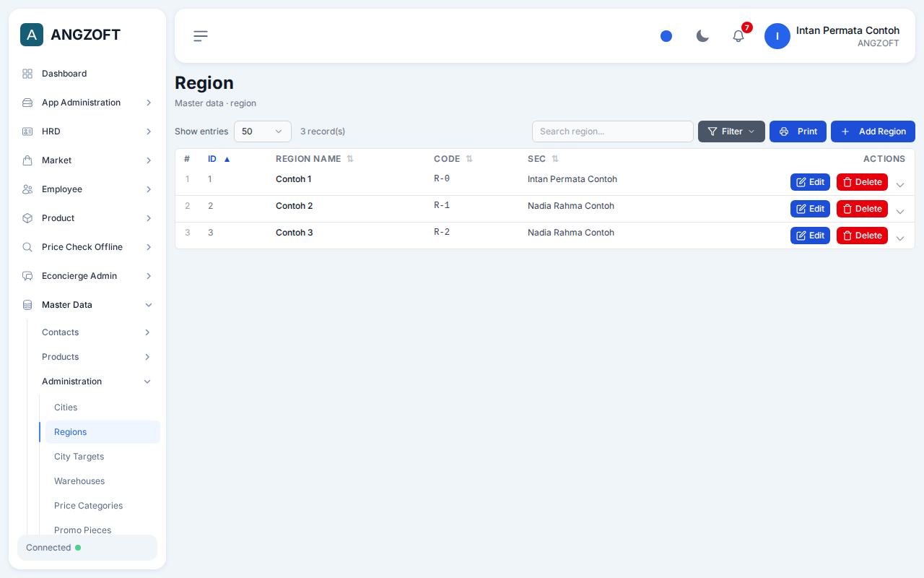Open the notifications bell icon
Image resolution: width=924 pixels, height=578 pixels.
point(738,36)
